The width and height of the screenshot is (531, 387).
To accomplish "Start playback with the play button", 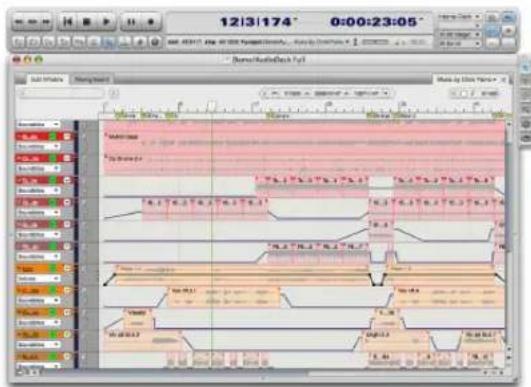I will coord(106,22).
